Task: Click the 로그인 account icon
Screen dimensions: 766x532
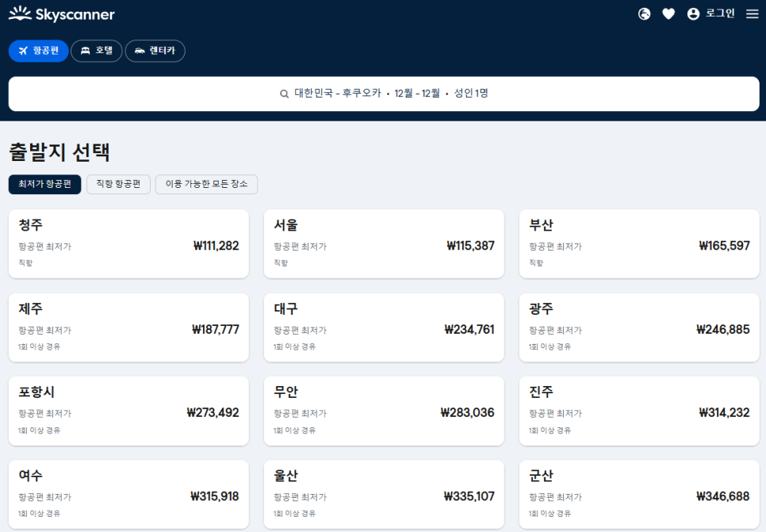Action: 693,14
